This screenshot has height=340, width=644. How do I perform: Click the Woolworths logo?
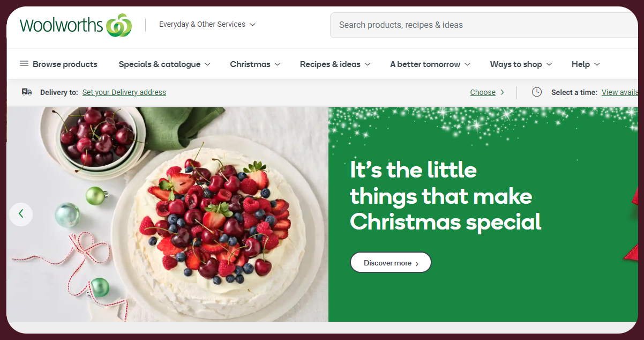pyautogui.click(x=76, y=25)
